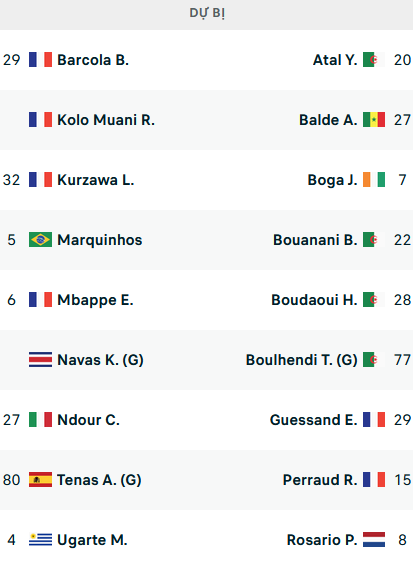
Task: Click the Senegal flag beside Balde A.
Action: click(x=374, y=120)
